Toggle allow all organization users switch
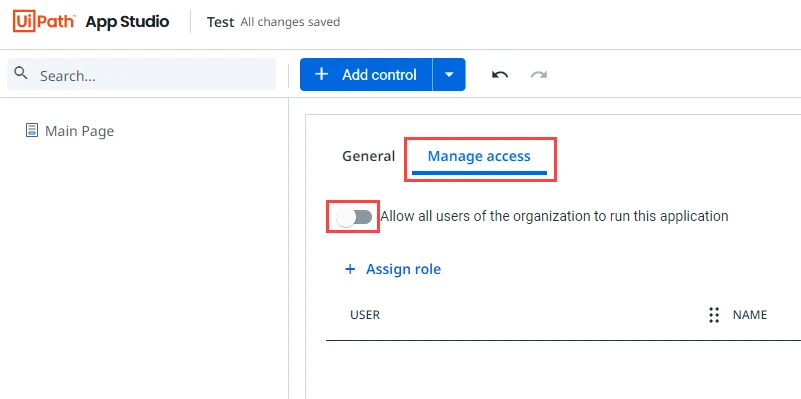The image size is (801, 399). (354, 217)
